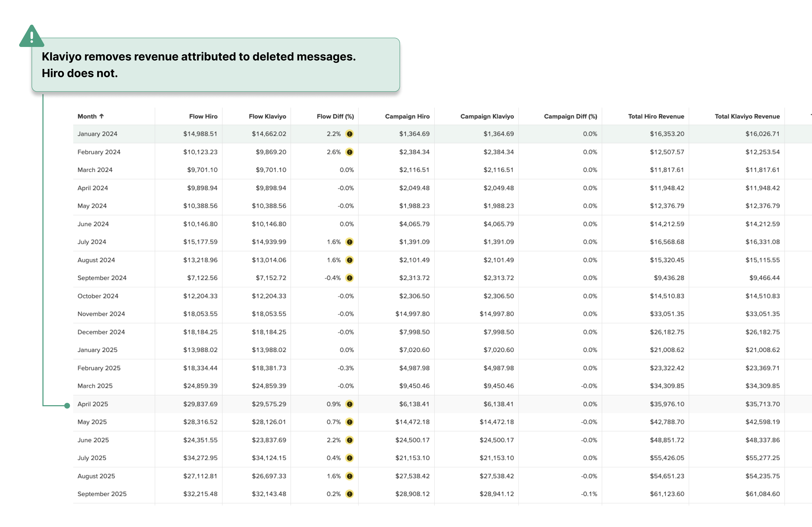The height and width of the screenshot is (527, 812).
Task: Click the sort arrow next to Month header
Action: point(101,116)
